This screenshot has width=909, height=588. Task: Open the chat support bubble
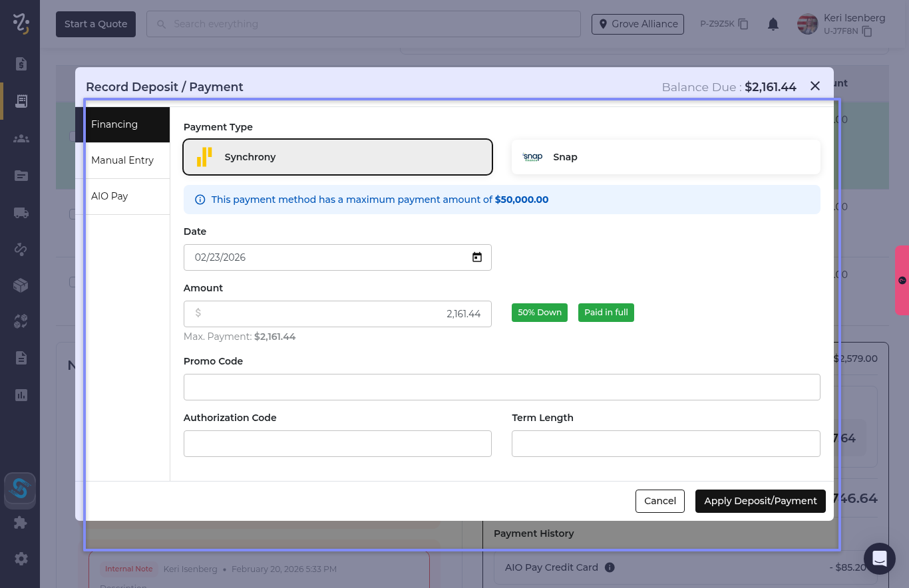tap(879, 559)
